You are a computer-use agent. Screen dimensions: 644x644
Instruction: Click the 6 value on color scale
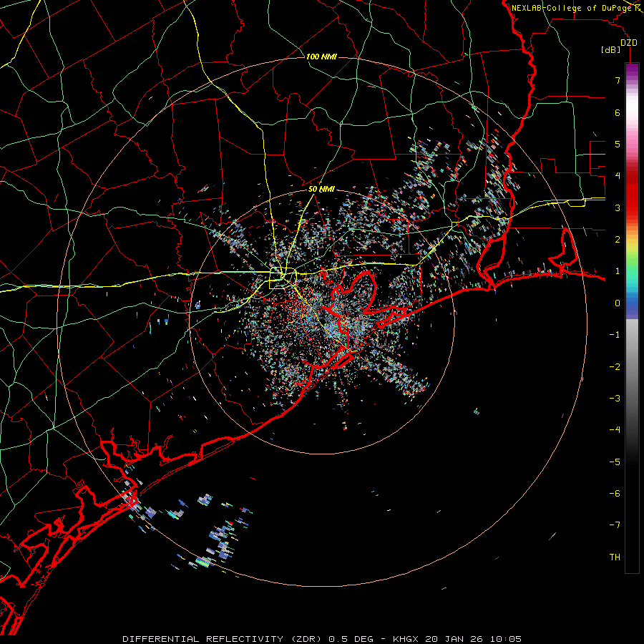(x=618, y=112)
